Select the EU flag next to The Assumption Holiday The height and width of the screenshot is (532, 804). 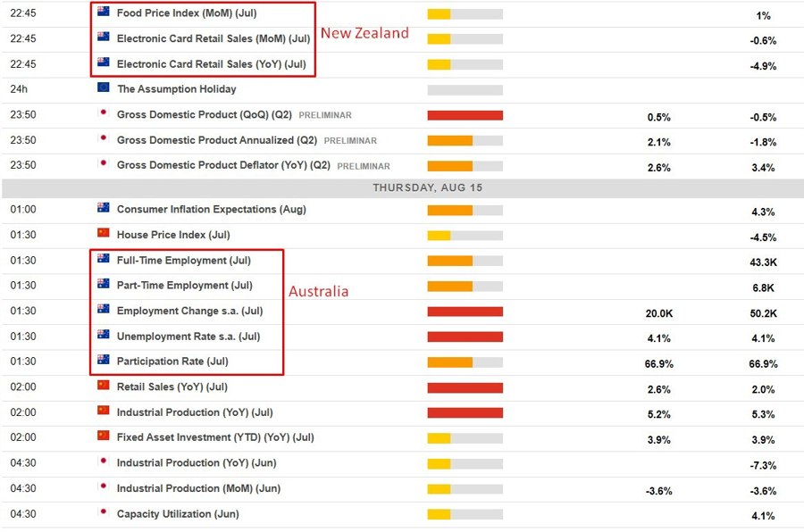point(105,89)
